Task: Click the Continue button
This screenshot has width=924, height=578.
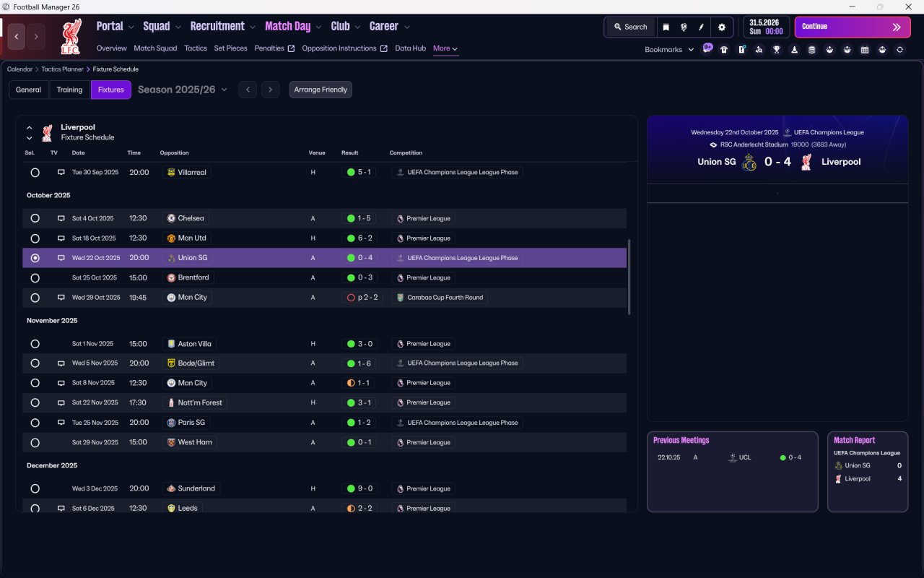Action: 853,27
